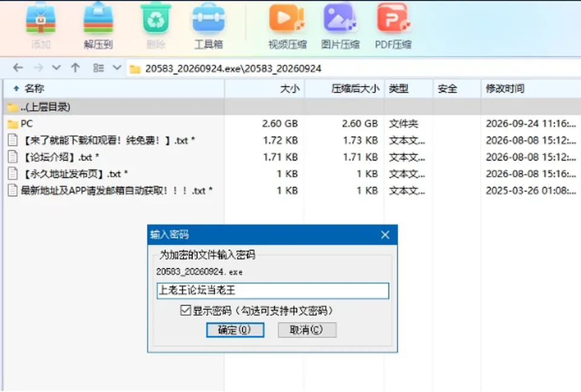Confirm password with 确定(O) button
Image resolution: width=581 pixels, height=392 pixels.
pos(235,330)
